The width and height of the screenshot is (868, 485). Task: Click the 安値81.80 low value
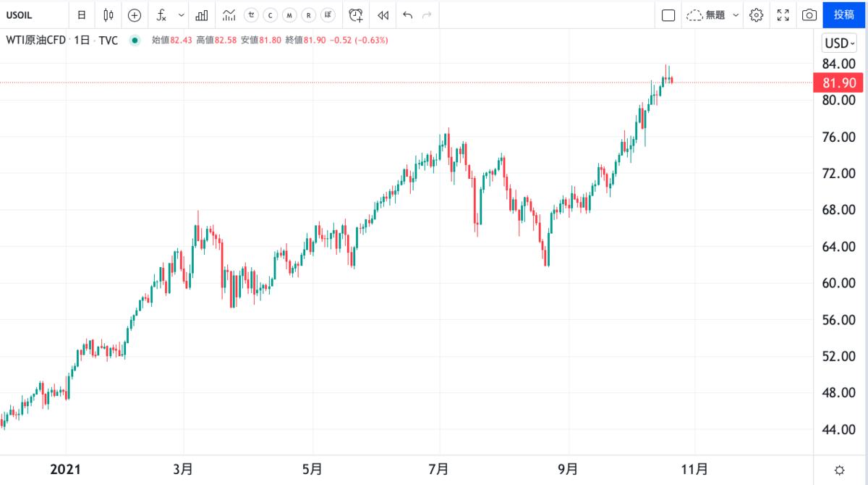(261, 41)
